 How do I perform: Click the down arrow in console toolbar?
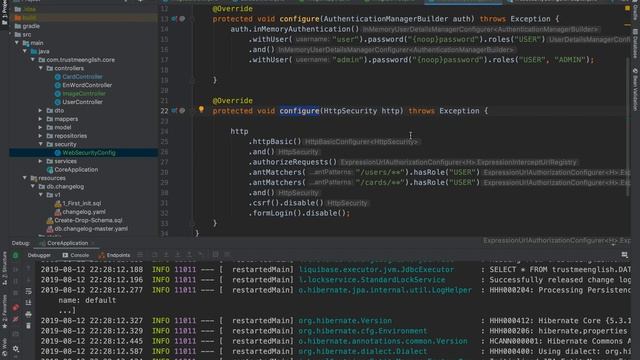(x=28, y=280)
